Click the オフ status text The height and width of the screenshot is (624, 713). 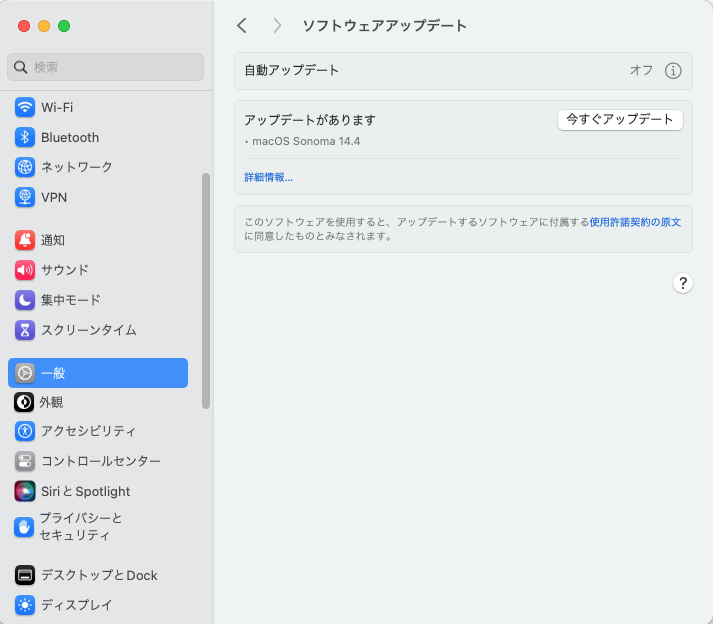[x=641, y=70]
